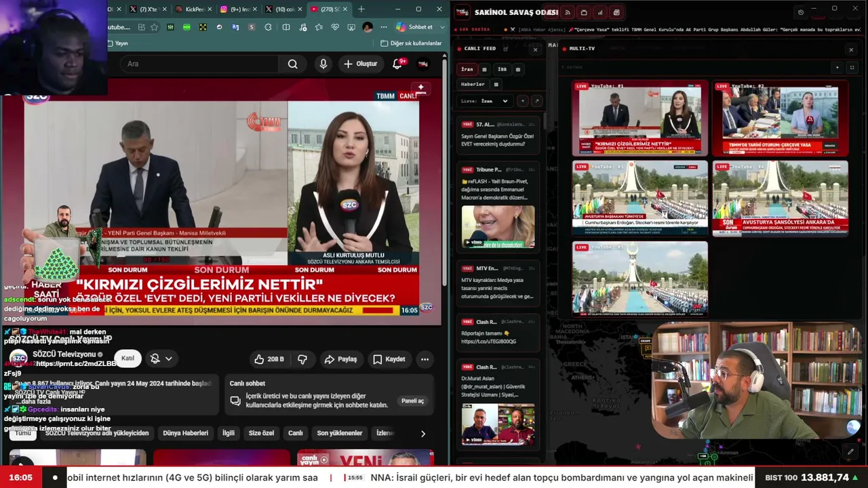Play the Tribune P... post video thumbnail

pyautogui.click(x=498, y=226)
